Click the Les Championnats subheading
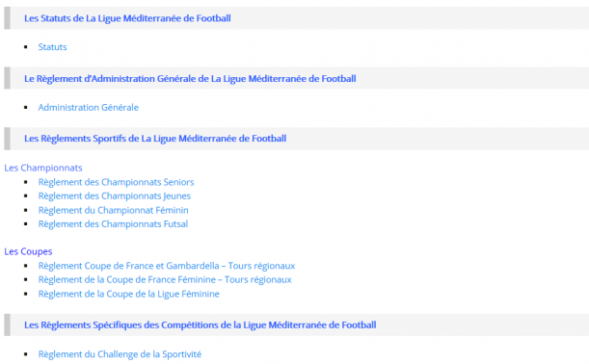This screenshot has height=364, width=589. (43, 168)
